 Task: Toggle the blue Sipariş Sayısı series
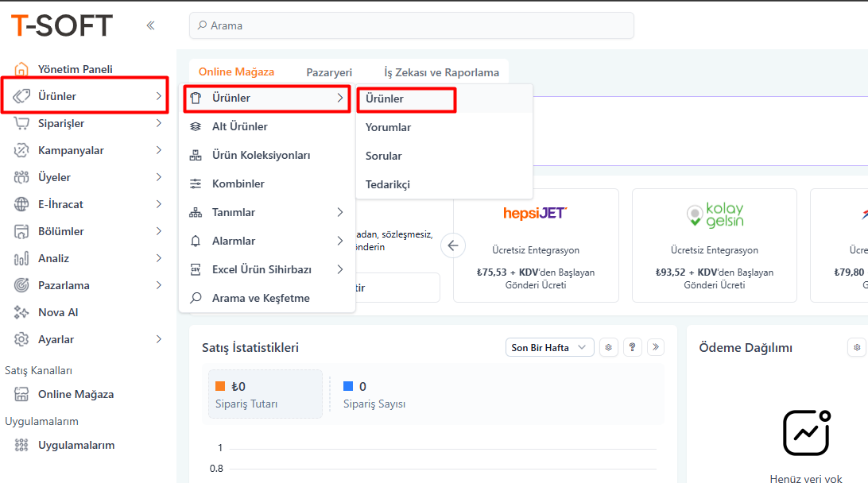point(348,387)
